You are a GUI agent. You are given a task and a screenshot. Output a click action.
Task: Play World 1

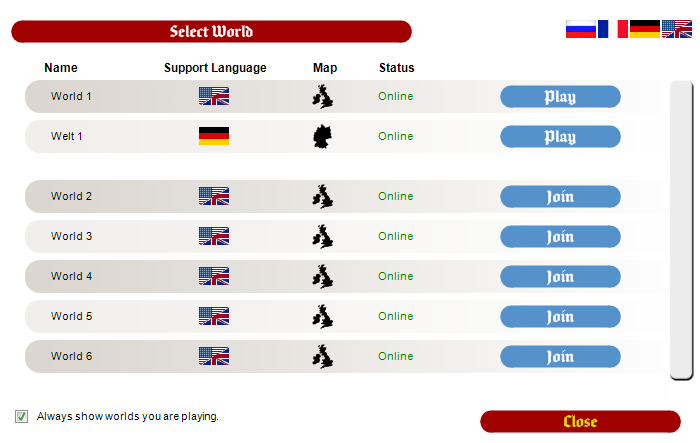pyautogui.click(x=560, y=96)
